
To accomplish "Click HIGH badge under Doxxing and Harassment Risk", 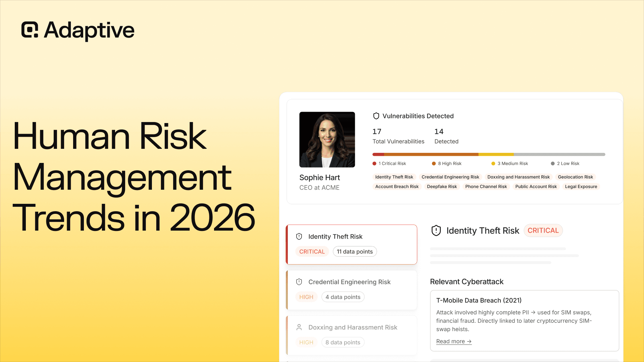I will click(306, 342).
